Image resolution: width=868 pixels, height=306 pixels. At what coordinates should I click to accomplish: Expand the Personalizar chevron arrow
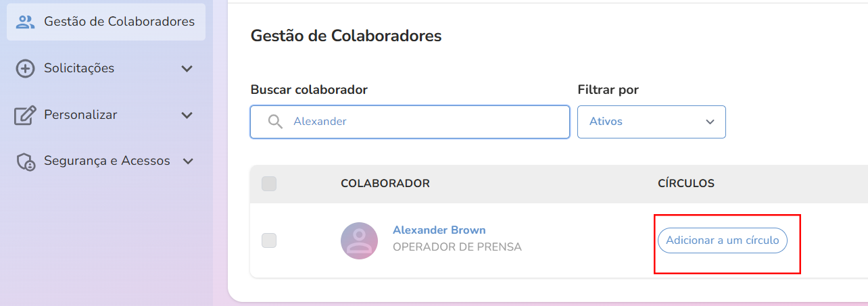tap(187, 116)
